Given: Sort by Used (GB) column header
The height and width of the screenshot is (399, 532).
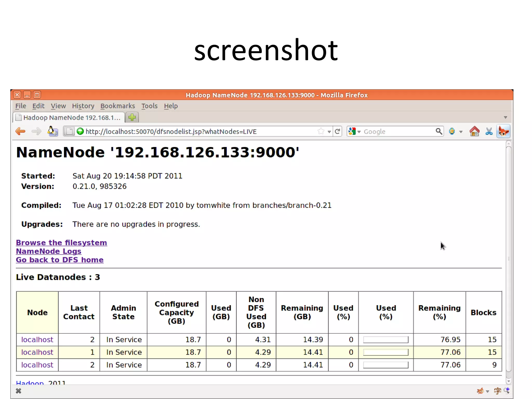Looking at the screenshot, I should point(221,312).
